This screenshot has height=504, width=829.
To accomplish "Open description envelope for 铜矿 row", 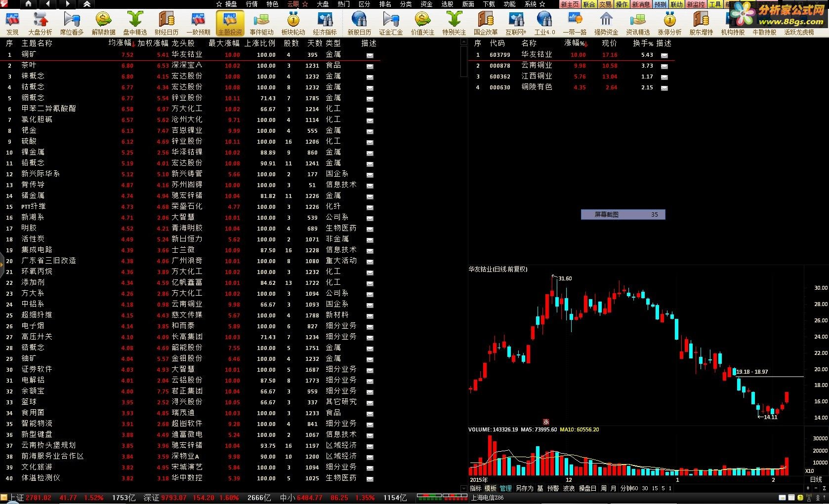I will pos(370,55).
